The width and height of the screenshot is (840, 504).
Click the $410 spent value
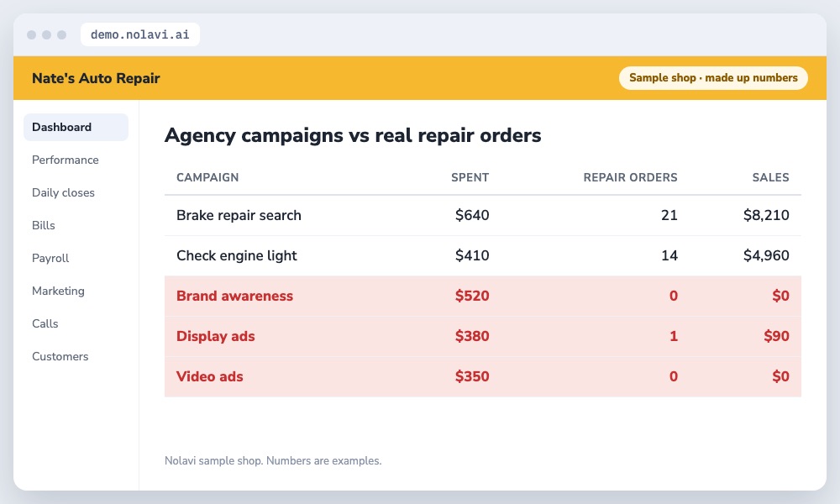pyautogui.click(x=472, y=255)
